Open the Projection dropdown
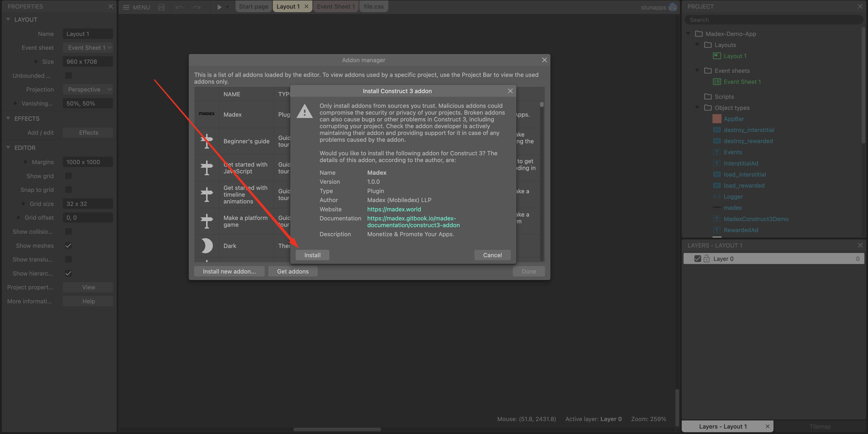Image resolution: width=868 pixels, height=434 pixels. pos(88,89)
